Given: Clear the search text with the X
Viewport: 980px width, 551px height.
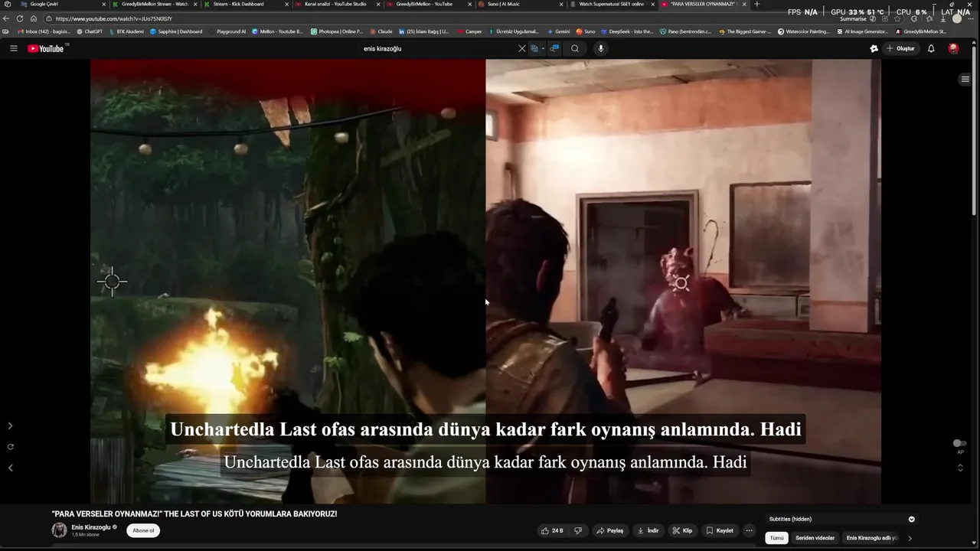Looking at the screenshot, I should point(522,48).
